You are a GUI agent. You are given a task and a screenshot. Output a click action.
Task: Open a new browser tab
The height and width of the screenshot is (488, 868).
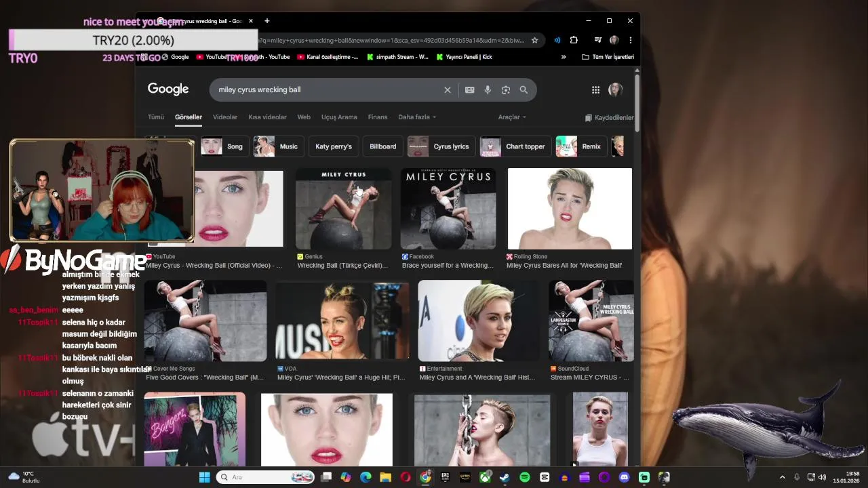point(267,21)
